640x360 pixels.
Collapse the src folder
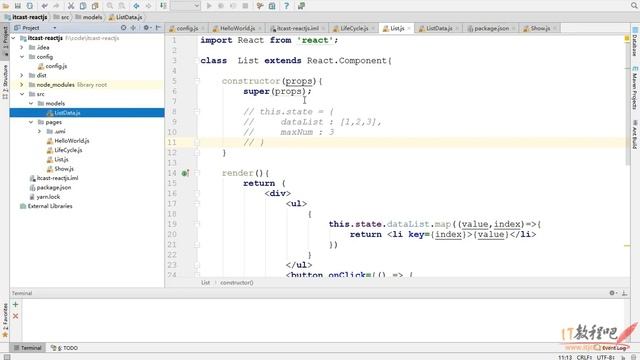point(22,94)
